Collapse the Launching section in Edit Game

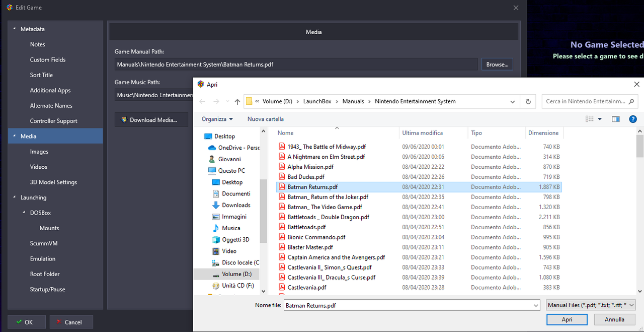pyautogui.click(x=14, y=197)
